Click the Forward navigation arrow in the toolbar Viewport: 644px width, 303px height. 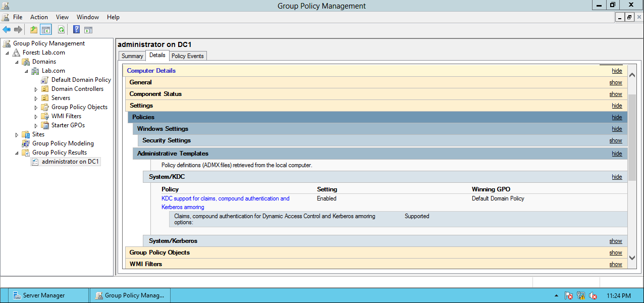[x=18, y=29]
